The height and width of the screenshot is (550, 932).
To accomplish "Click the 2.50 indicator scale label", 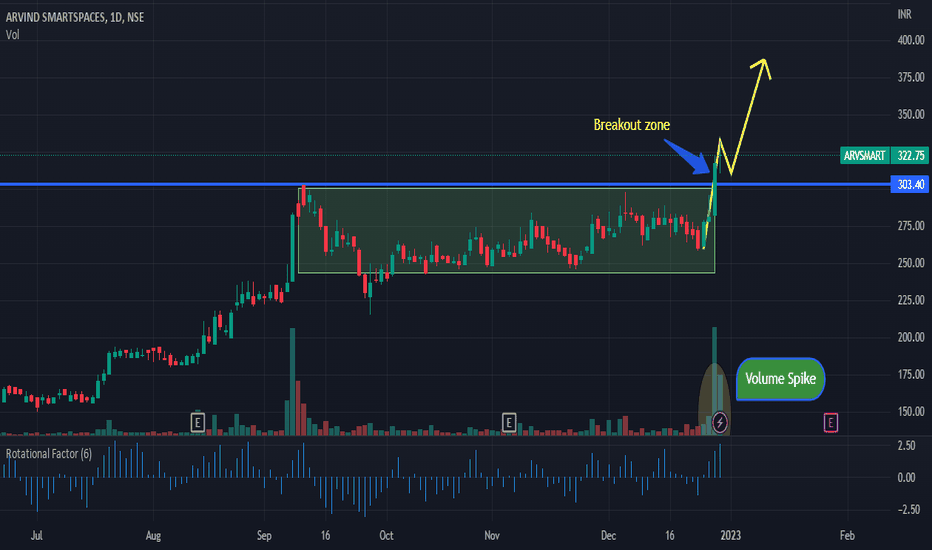I will [906, 446].
